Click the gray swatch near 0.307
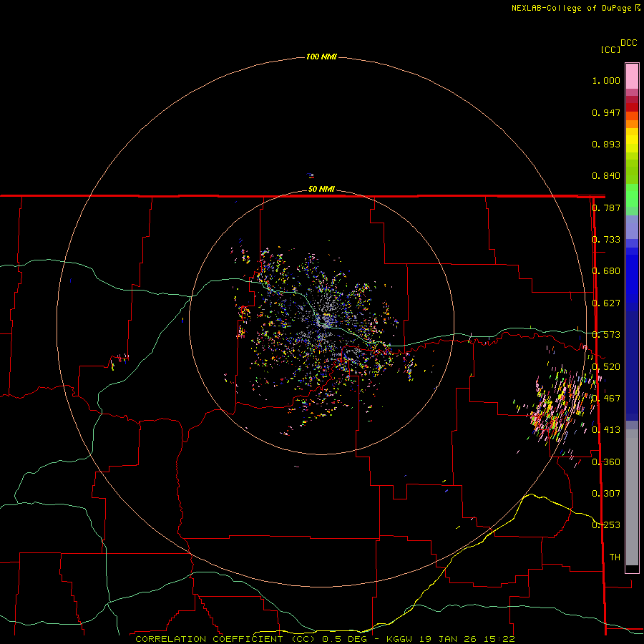This screenshot has height=644, width=644. point(632,497)
